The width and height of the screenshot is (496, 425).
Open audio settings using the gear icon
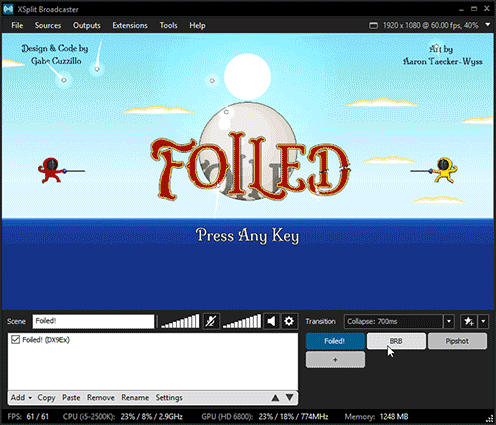click(x=289, y=321)
